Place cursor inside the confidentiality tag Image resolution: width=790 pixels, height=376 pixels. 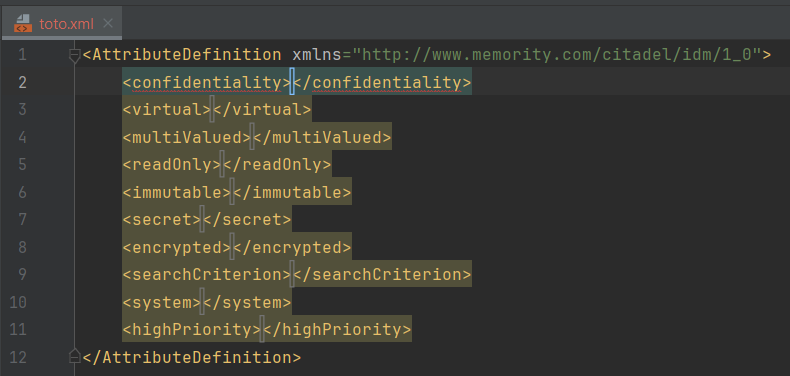[x=292, y=82]
